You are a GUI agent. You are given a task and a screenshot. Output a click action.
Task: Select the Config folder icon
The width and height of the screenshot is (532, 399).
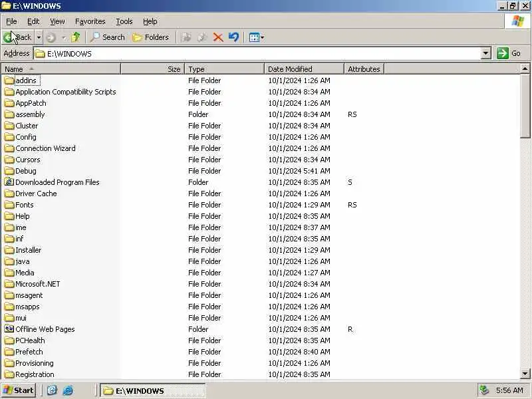click(9, 137)
